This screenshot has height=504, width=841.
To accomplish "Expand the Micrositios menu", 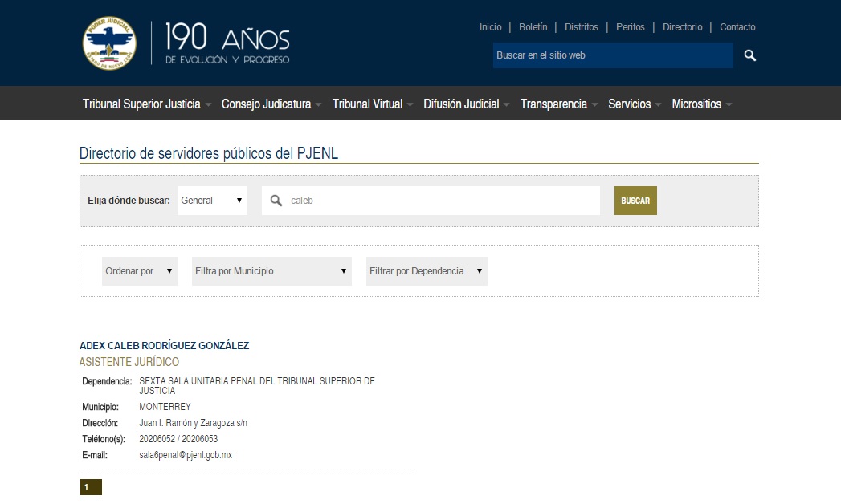I will [701, 104].
